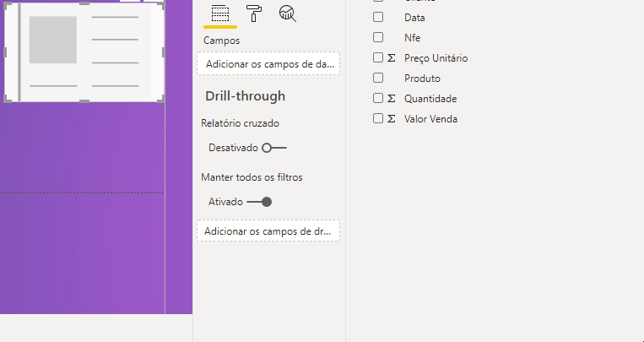Viewport: 644px width, 342px height.
Task: Check the Data field checkbox
Action: [x=378, y=17]
